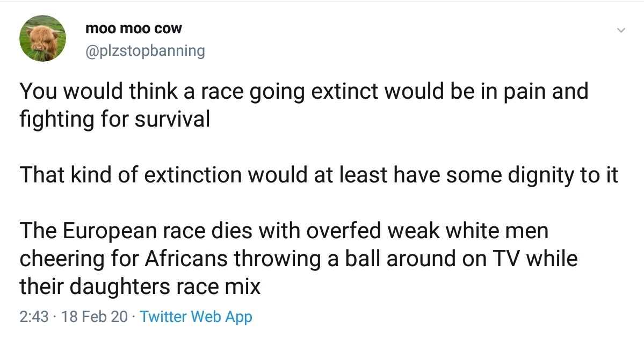Click "App" at the end of the source label
The image size is (644, 338).
pyautogui.click(x=238, y=317)
